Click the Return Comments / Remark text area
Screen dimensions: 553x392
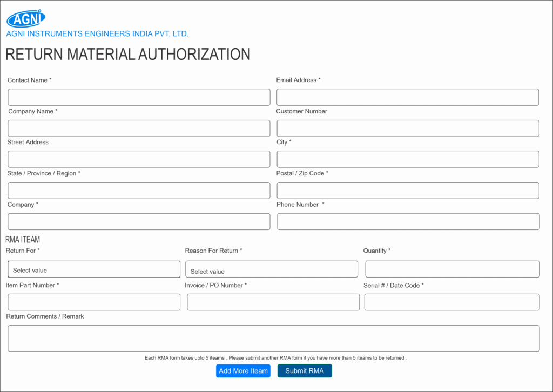coord(273,339)
